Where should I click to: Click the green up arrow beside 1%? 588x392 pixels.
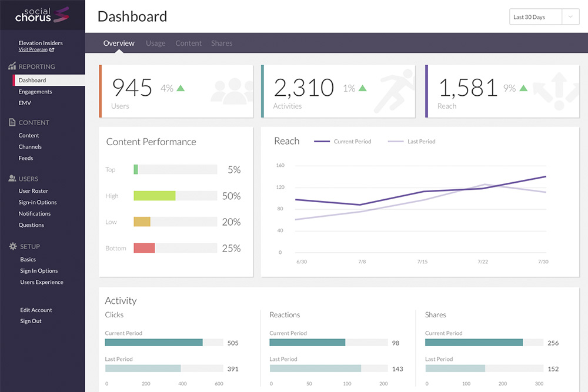(362, 88)
